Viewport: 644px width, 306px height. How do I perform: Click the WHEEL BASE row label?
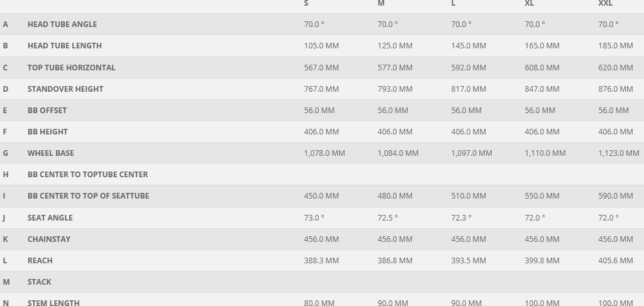click(50, 153)
